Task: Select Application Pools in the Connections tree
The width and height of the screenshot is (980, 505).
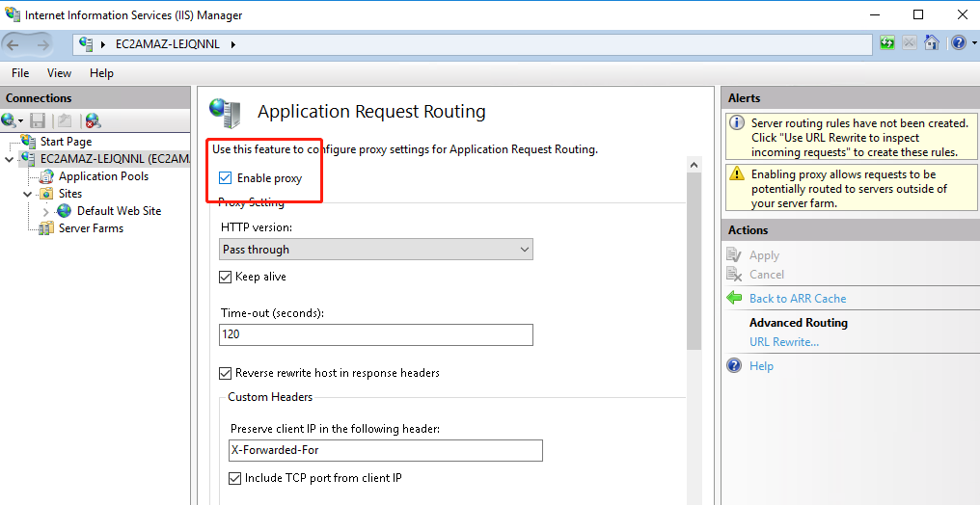Action: 103,176
